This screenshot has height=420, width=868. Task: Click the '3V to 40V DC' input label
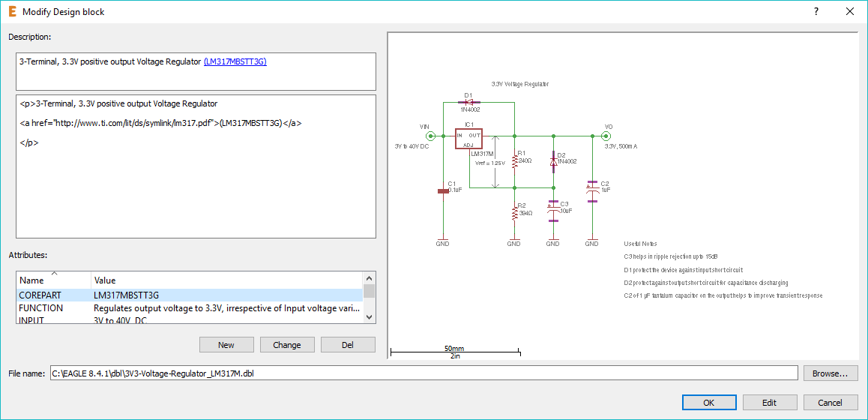412,146
